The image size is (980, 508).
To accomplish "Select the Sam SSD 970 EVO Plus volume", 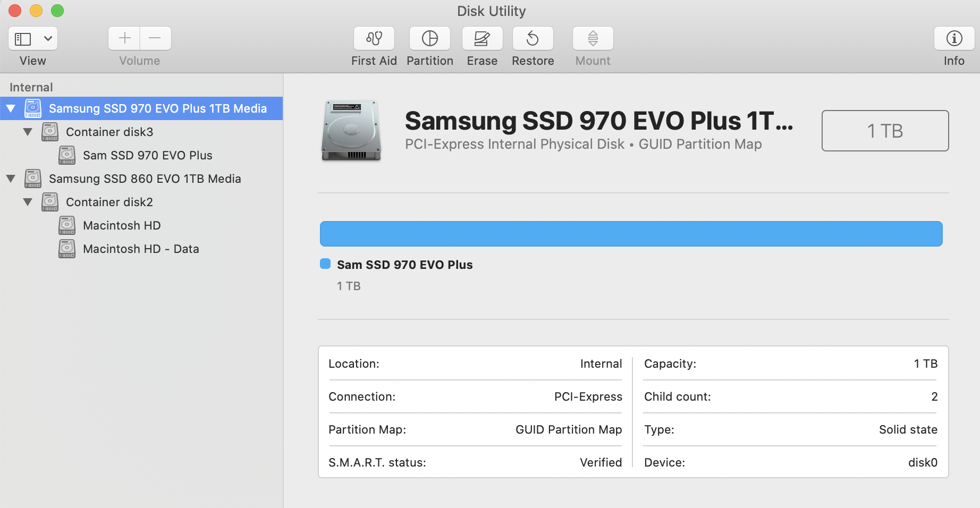I will coord(141,155).
